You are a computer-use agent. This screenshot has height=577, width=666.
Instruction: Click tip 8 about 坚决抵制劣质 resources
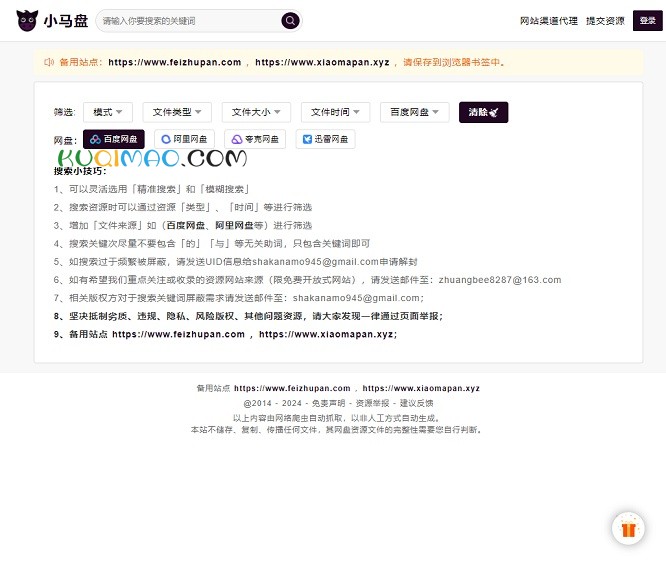pos(248,316)
